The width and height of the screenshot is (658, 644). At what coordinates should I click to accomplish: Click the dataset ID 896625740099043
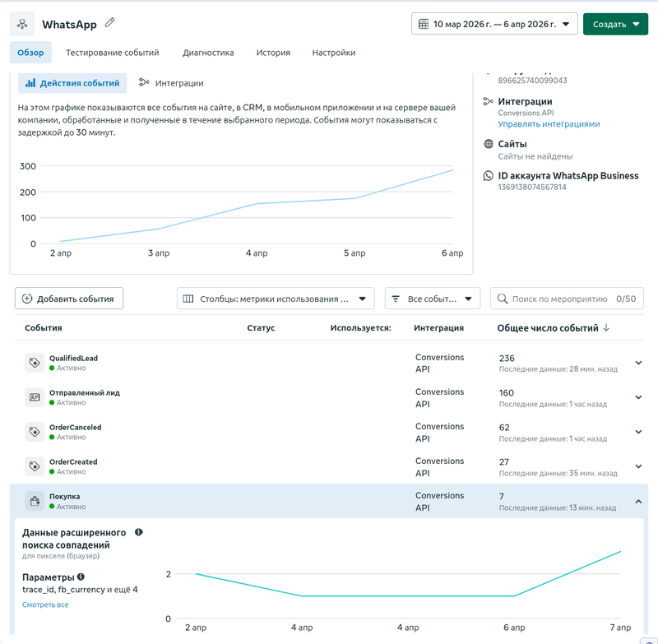point(532,81)
